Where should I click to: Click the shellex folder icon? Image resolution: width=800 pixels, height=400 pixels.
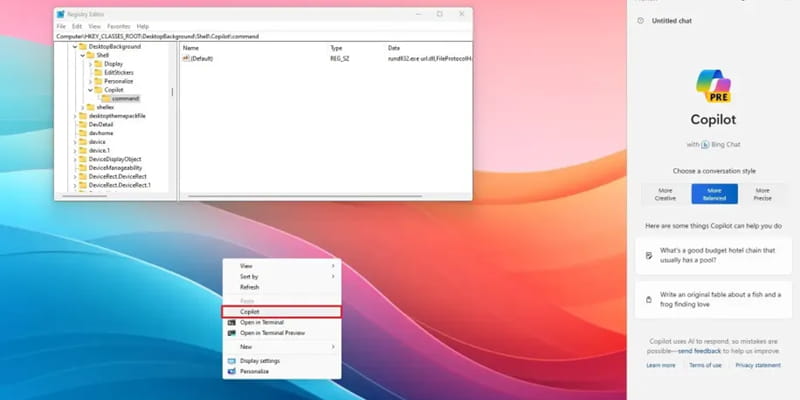(x=91, y=107)
